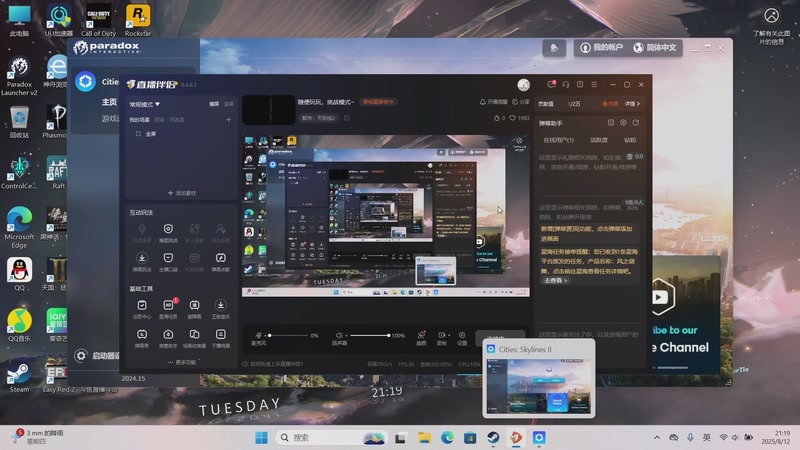Open the 简体中文 language selector in Paradox launcher
800x450 pixels.
click(x=655, y=47)
